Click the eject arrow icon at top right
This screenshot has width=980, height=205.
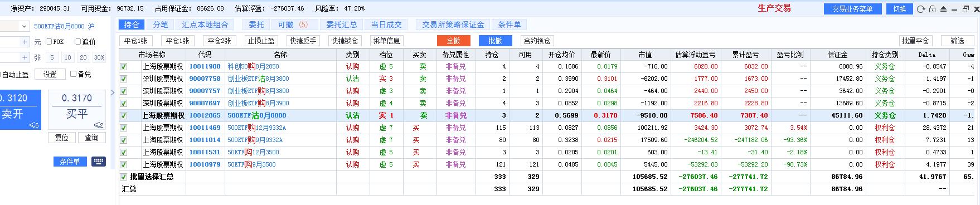943,9
